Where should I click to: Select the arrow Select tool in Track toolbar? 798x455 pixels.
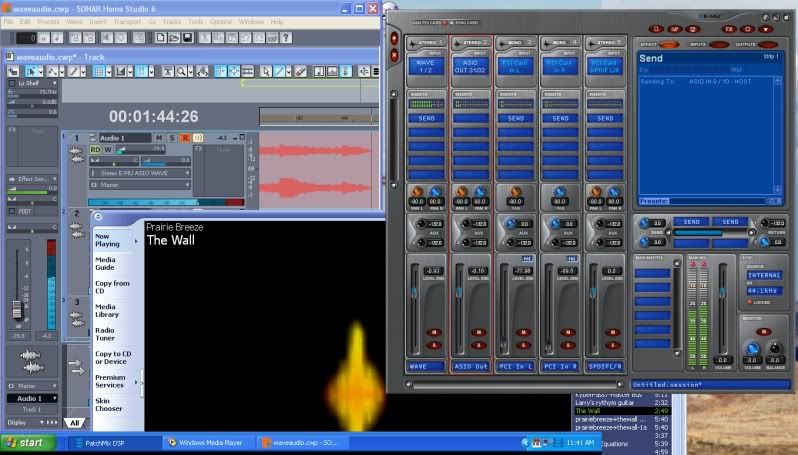click(33, 72)
